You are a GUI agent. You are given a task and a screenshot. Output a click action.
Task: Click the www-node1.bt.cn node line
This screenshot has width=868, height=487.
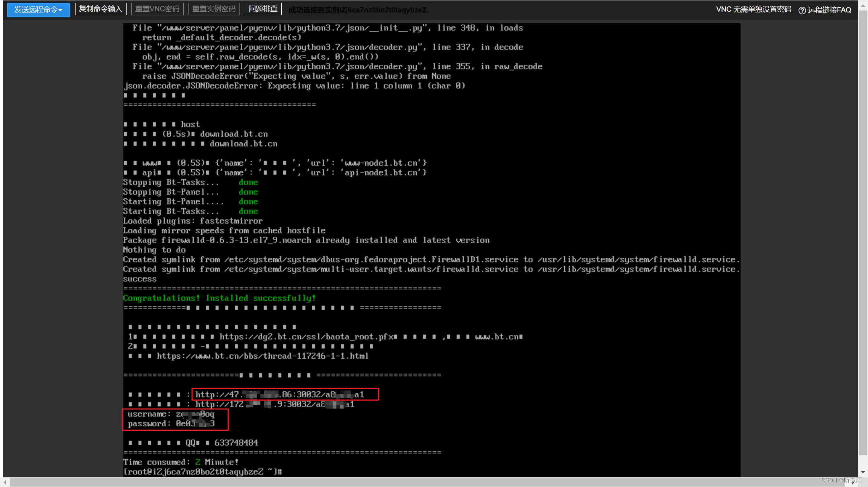(275, 163)
